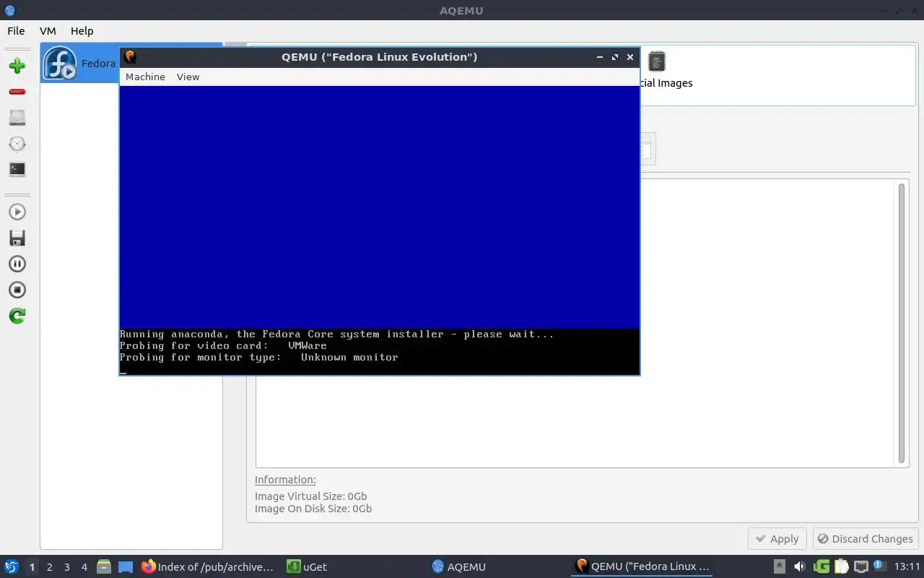Viewport: 924px width, 578px height.
Task: Open the hard disk manager icon in AQEMU toolbar
Action: click(x=17, y=118)
